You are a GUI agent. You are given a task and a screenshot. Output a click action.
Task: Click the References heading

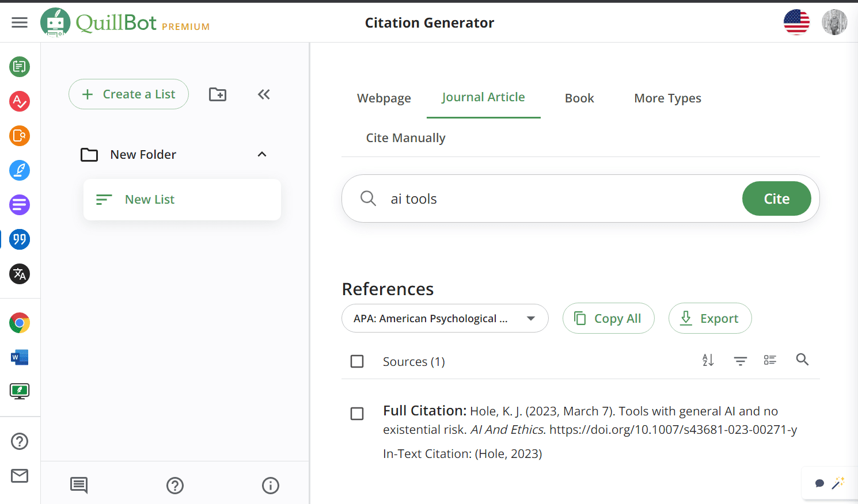[x=388, y=289]
